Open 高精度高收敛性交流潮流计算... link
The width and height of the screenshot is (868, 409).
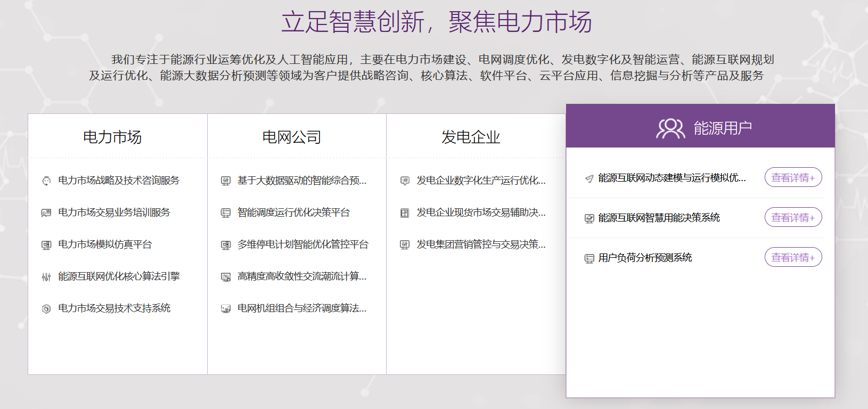tap(302, 276)
